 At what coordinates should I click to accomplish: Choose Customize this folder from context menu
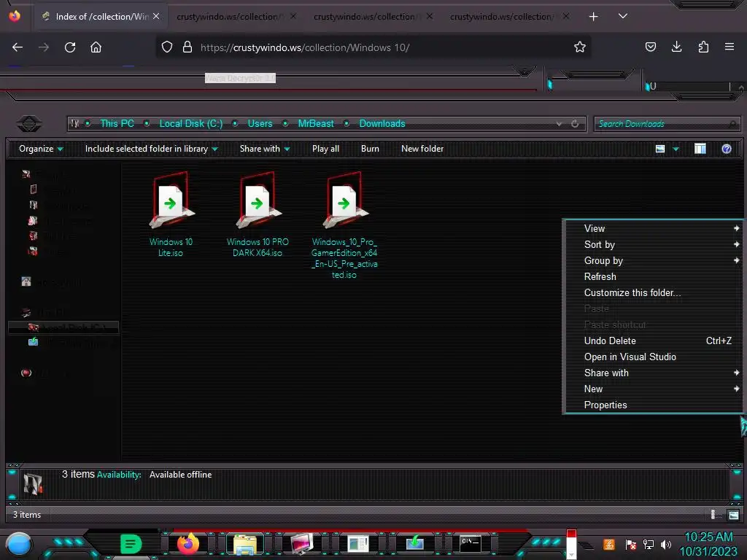coord(654,293)
